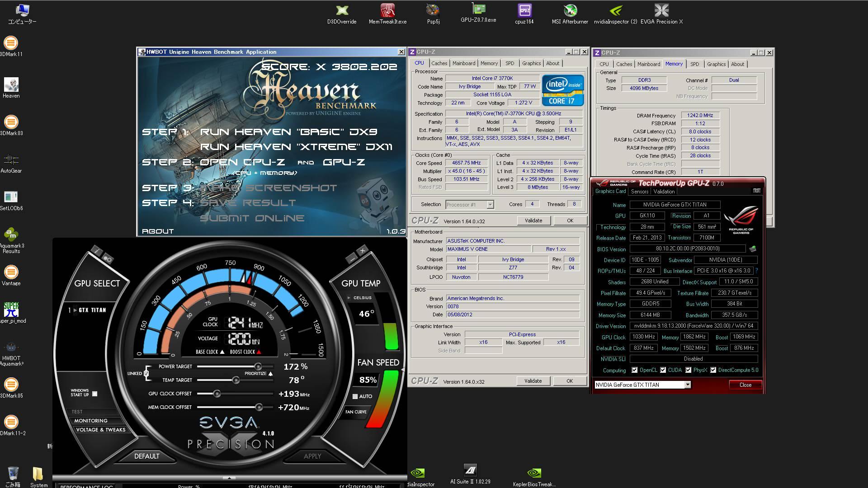Open EVGA Precision settings gear icon
The image size is (868, 488).
coord(108,259)
